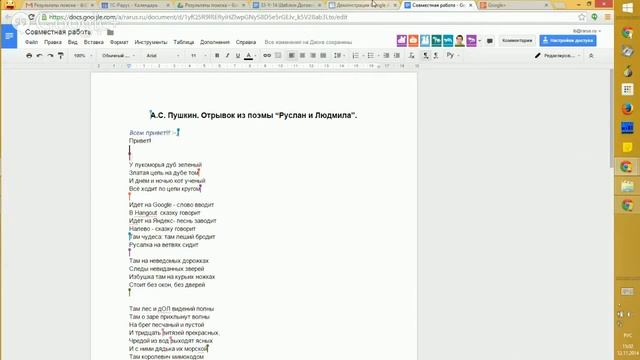The image size is (640, 360).
Task: Open the Arial font dropdown
Action: point(162,56)
